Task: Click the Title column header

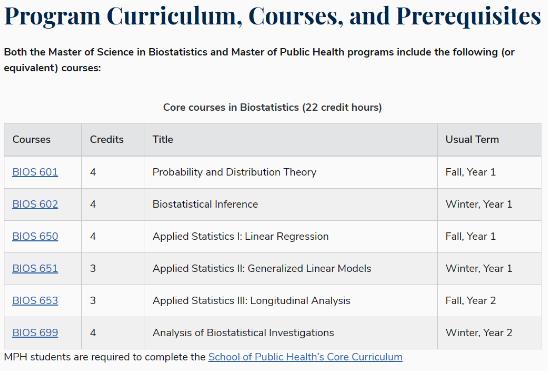Action: (163, 139)
